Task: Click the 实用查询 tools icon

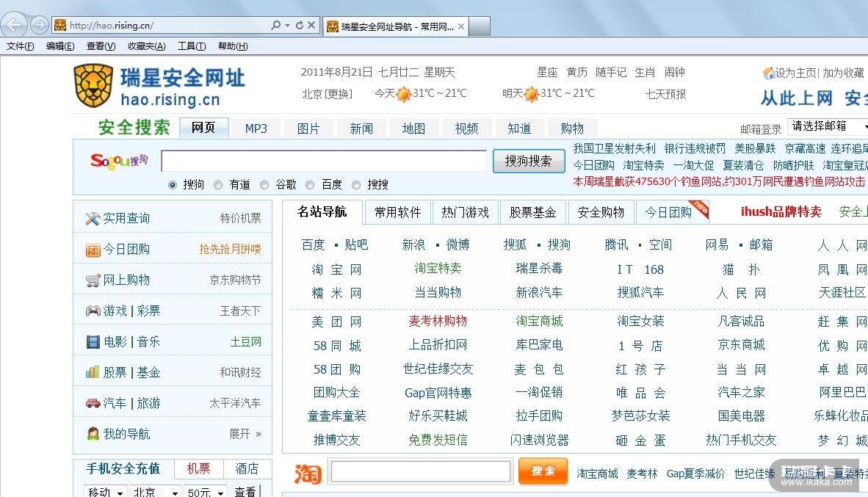Action: pyautogui.click(x=93, y=219)
